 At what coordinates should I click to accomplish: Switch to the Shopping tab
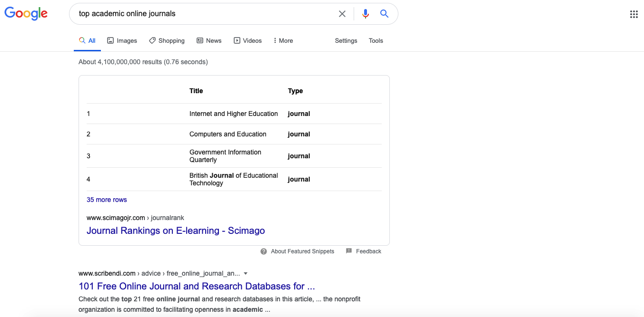pyautogui.click(x=167, y=41)
